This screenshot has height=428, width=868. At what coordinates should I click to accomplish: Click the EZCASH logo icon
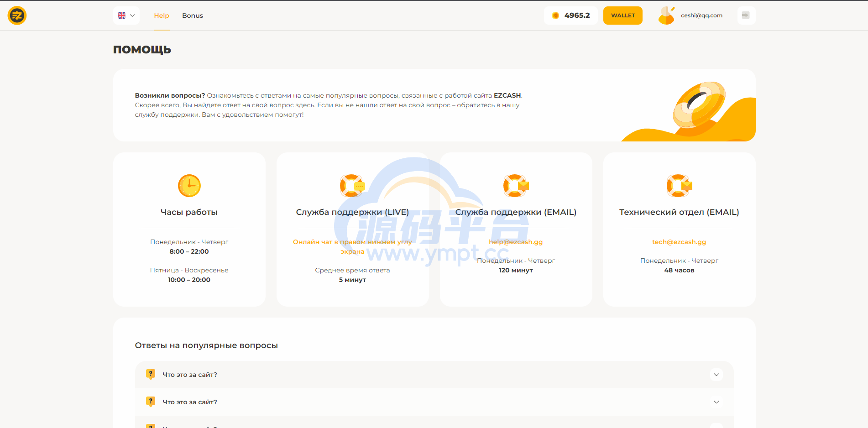[17, 16]
